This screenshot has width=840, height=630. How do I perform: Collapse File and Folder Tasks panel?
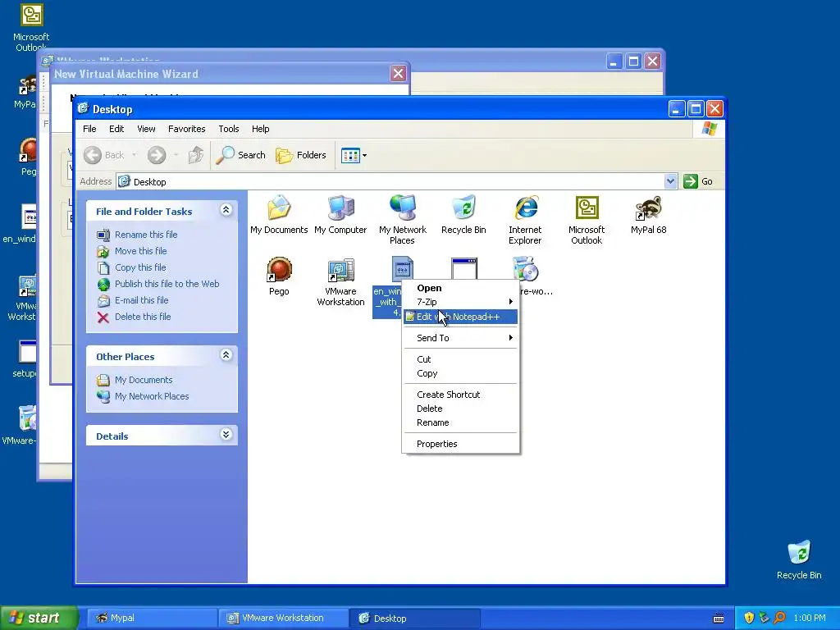(226, 210)
